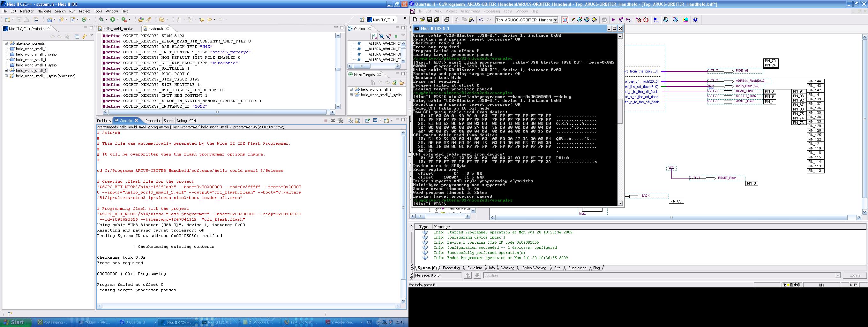The height and width of the screenshot is (327, 868).
Task: Click the green Run button in Nios II IDE toolbar
Action: [x=113, y=19]
